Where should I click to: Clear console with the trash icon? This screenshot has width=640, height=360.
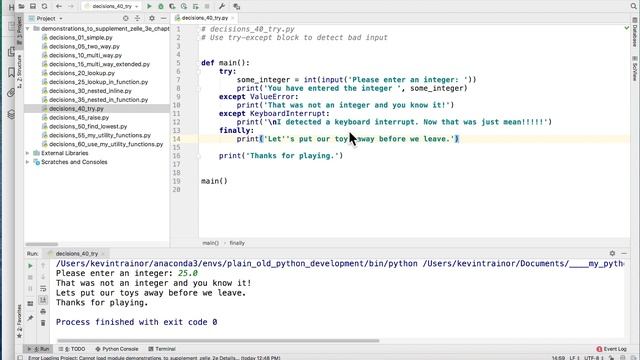[x=43, y=323]
